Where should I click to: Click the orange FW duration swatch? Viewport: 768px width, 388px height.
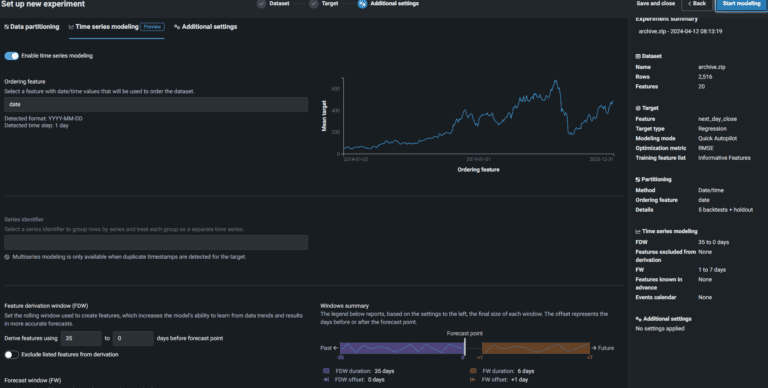click(473, 371)
